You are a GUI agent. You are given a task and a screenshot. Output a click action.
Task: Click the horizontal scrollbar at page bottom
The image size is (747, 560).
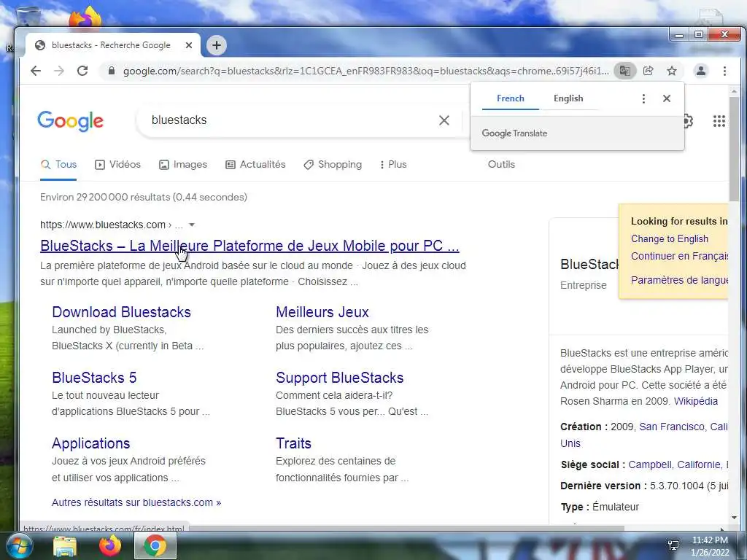(x=407, y=529)
